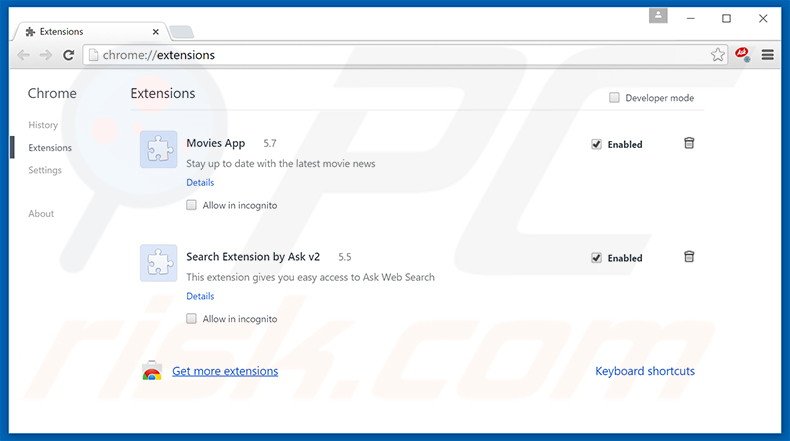Click the Chrome Web Store icon

(152, 370)
